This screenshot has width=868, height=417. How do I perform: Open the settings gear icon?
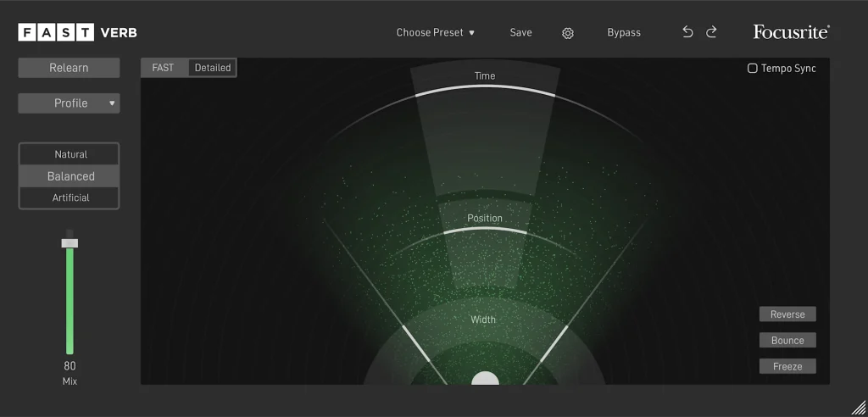click(568, 33)
